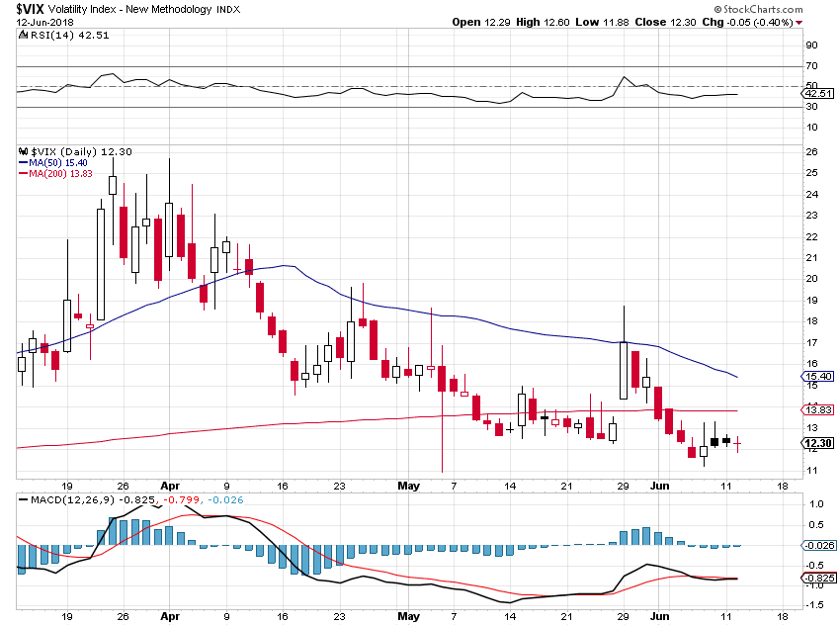Click the 42.51 RSI value tag on axis
This screenshot has width=840, height=626.
[x=818, y=94]
